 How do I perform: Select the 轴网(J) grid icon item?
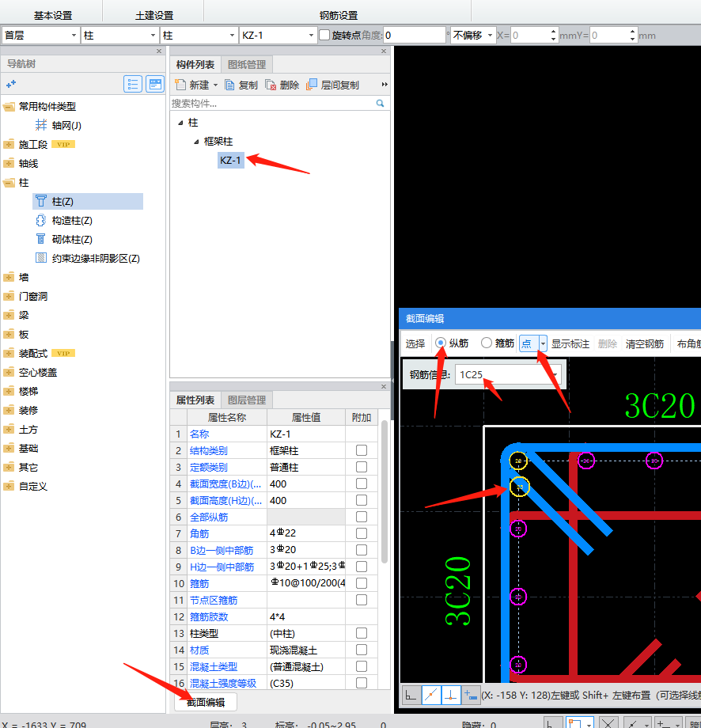coord(41,125)
